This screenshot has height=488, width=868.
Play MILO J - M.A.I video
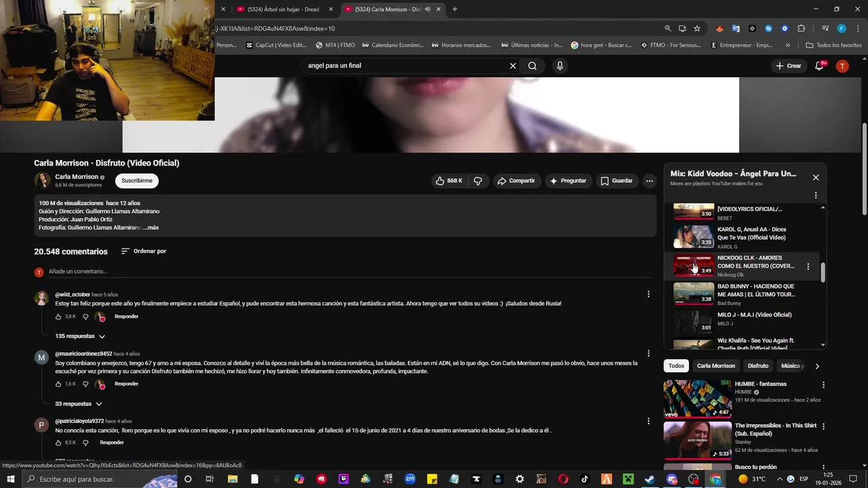coord(743,323)
